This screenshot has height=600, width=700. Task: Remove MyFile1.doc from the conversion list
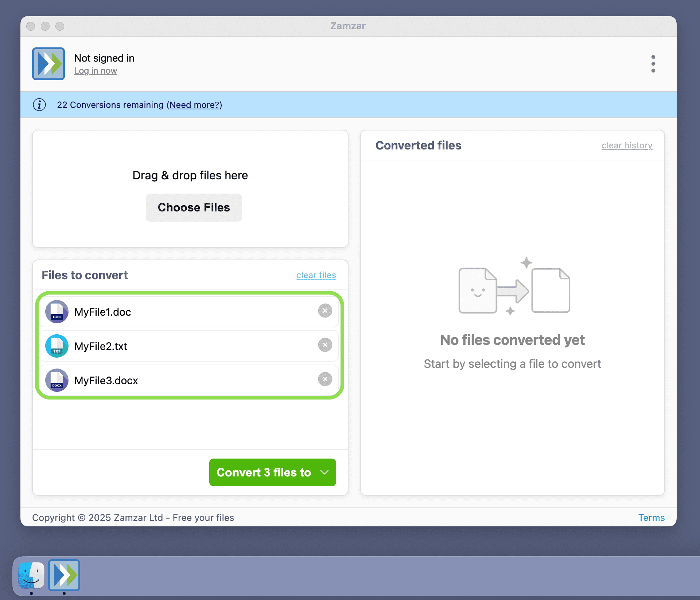(325, 311)
